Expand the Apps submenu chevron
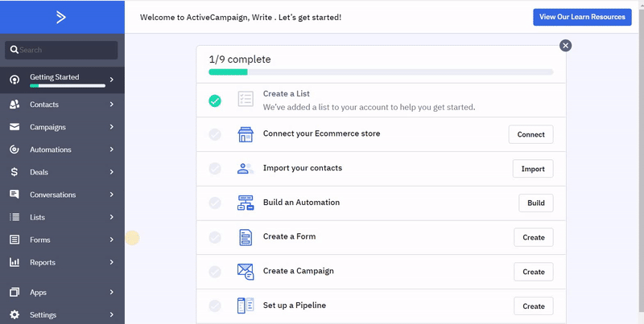Image resolution: width=644 pixels, height=324 pixels. pos(112,293)
